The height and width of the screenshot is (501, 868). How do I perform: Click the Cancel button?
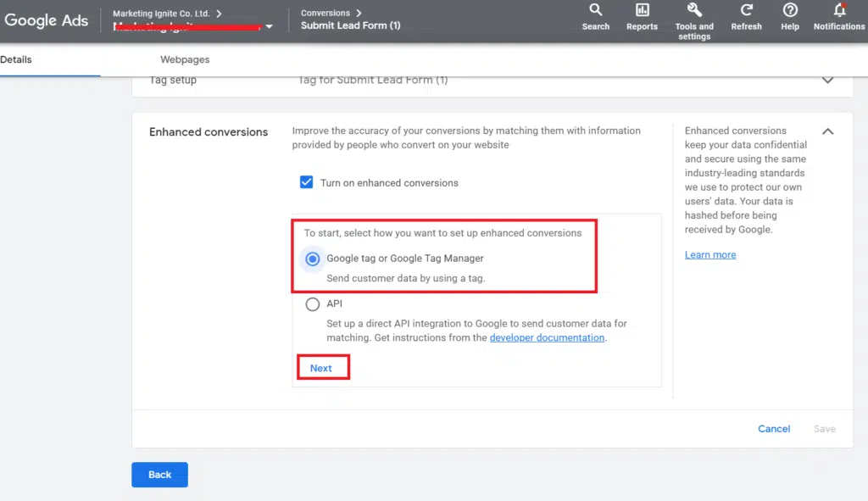click(x=773, y=429)
